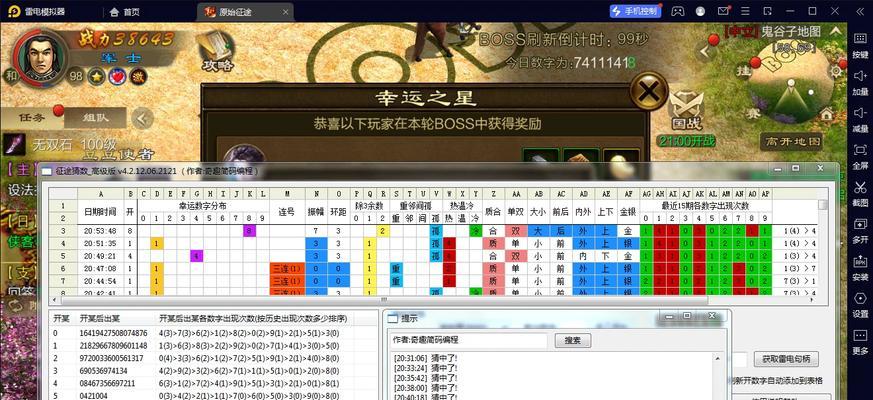Click the 离开地图 leave map button
This screenshot has width=873, height=400.
tap(791, 142)
